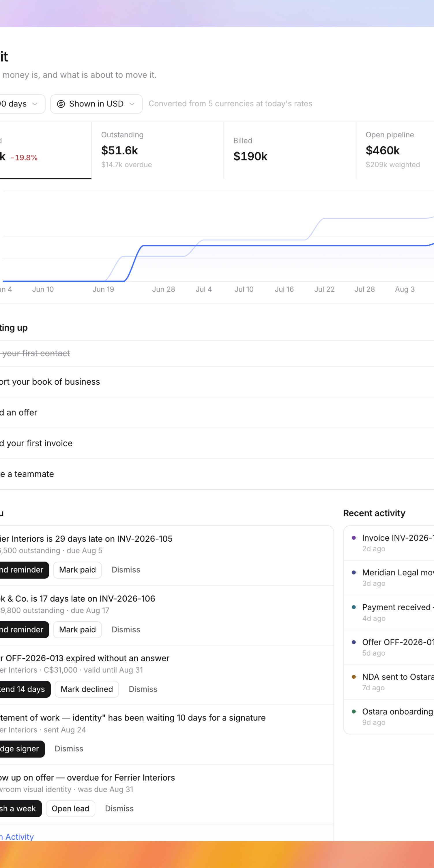The image size is (434, 868).
Task: Open the Offer OFF-2026 activity from 5d ago
Action: [x=389, y=647]
